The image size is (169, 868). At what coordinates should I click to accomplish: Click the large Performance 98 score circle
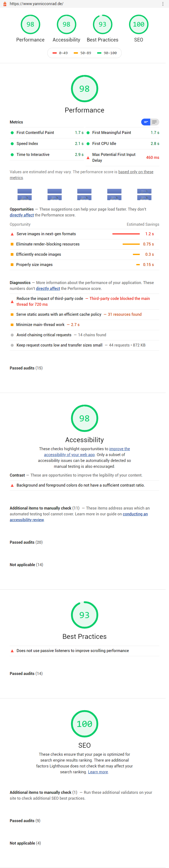pos(84,89)
